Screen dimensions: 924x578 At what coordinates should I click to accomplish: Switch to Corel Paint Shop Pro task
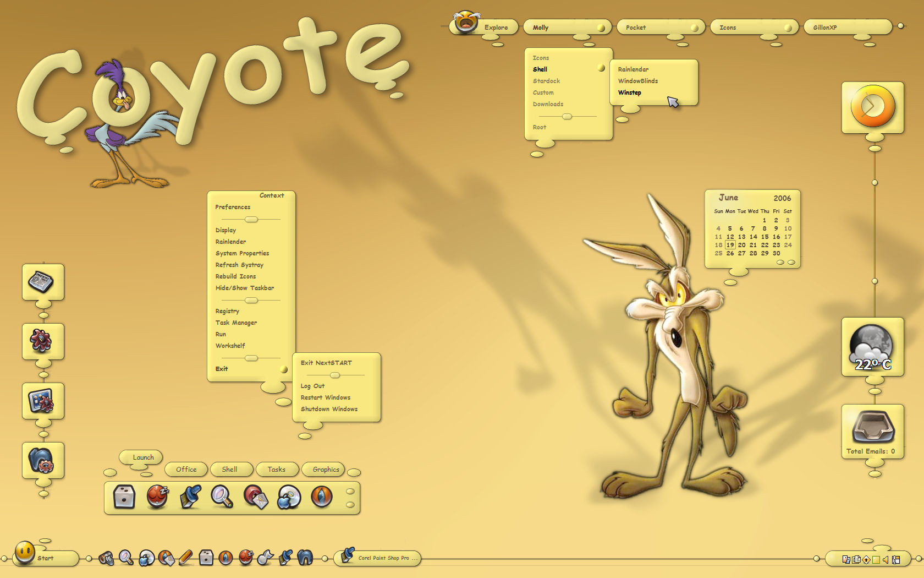point(377,558)
